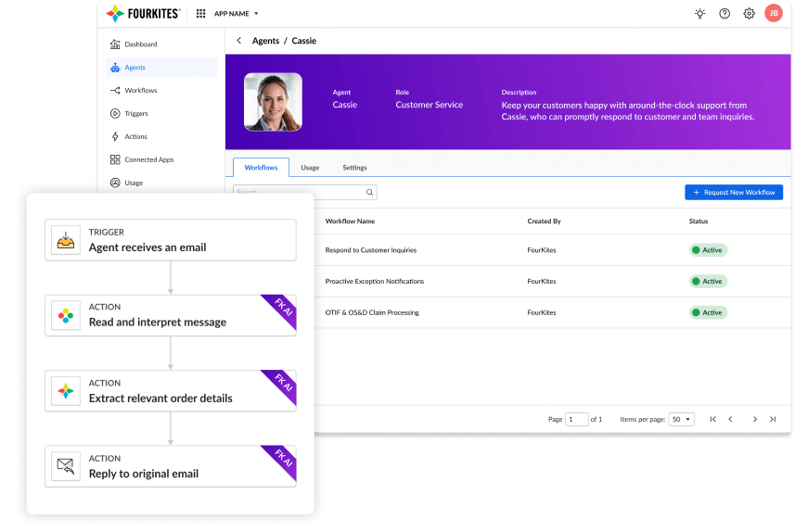Open Actions in the sidebar

[x=161, y=136]
